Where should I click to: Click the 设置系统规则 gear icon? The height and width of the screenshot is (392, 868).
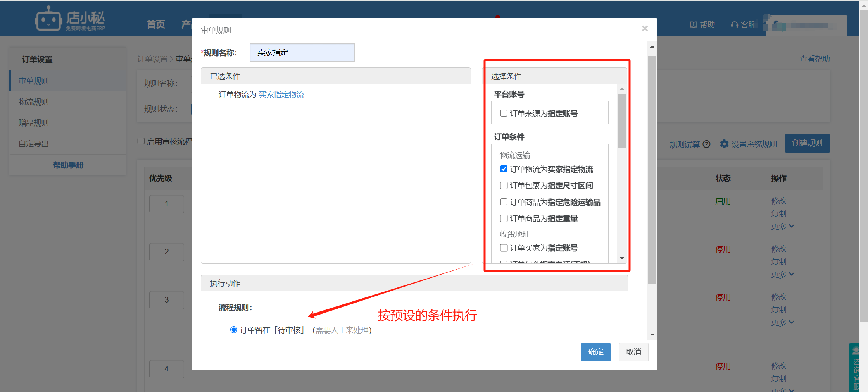[x=724, y=144]
